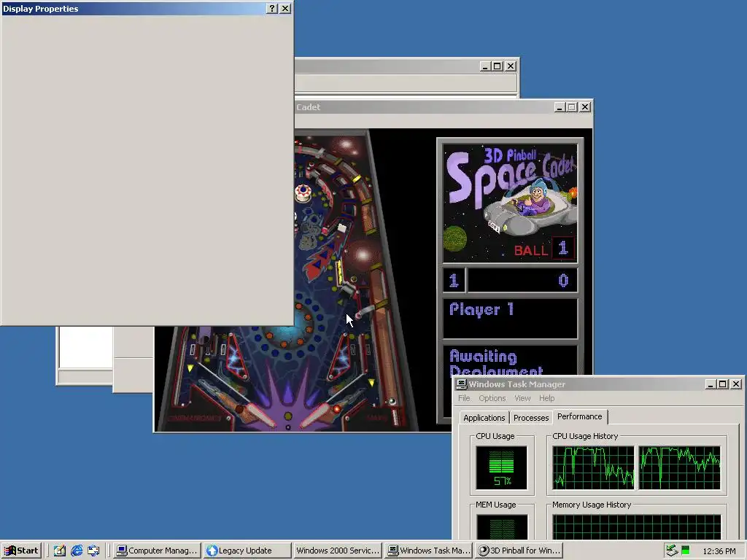Switch to 3D Pinball taskbar button
The image size is (747, 560).
point(519,551)
